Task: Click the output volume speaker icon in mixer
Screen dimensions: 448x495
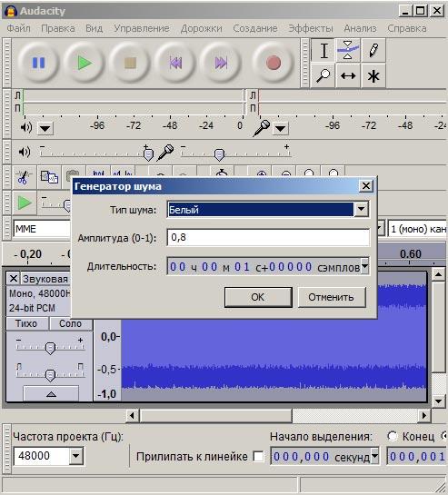Action: point(25,153)
